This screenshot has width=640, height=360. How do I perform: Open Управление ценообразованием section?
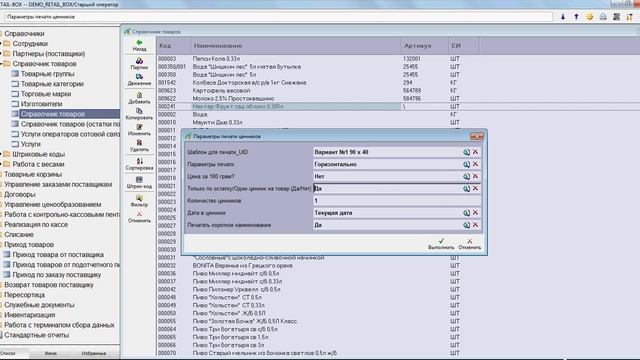click(53, 204)
